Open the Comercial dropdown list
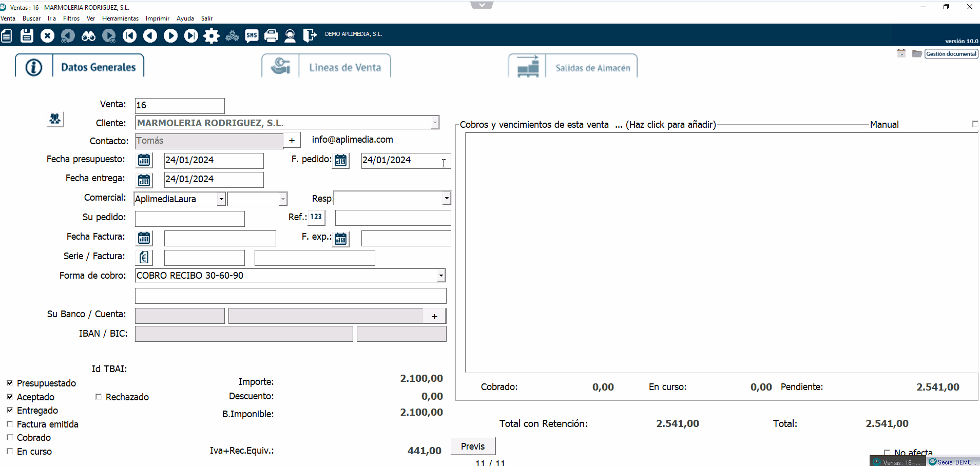The image size is (980, 466). (x=221, y=199)
